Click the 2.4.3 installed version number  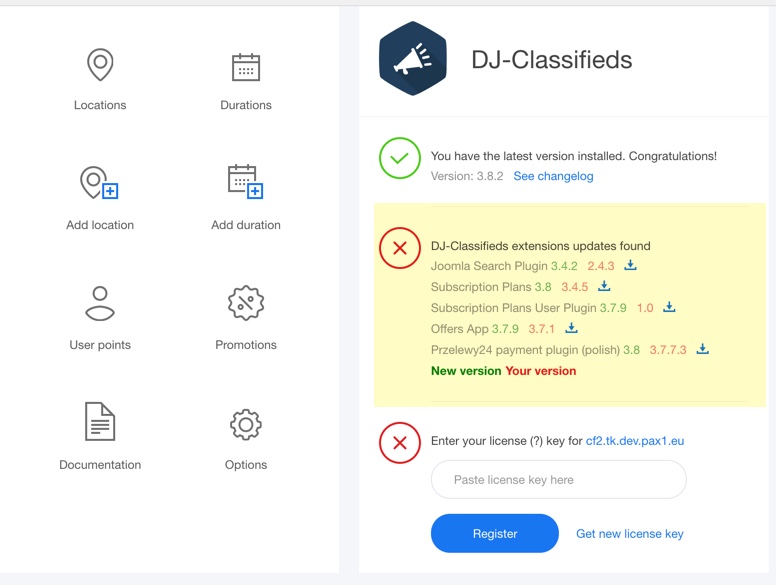point(600,266)
